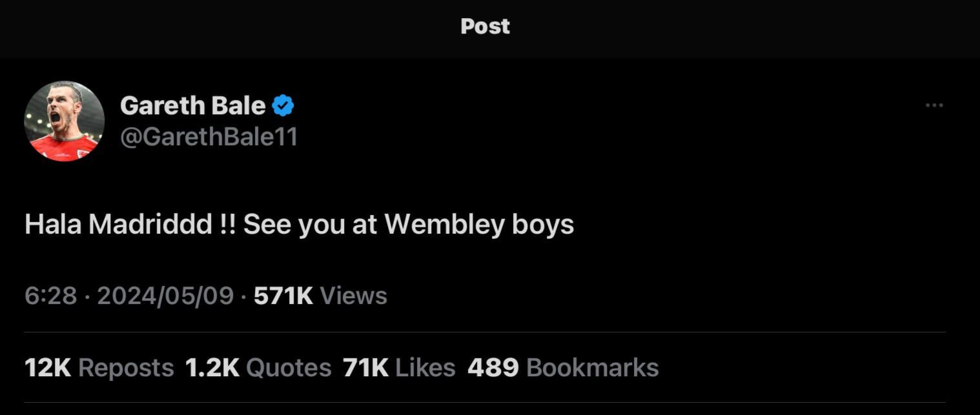Click the Views label

pos(353,296)
